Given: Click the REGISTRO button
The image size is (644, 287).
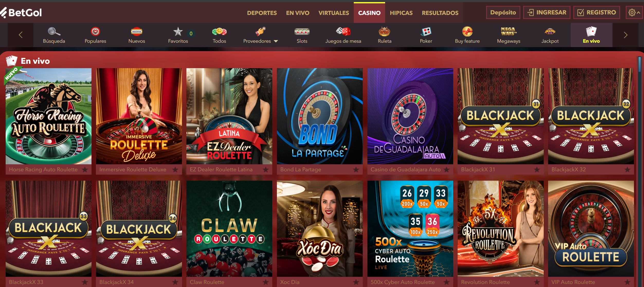Looking at the screenshot, I should pyautogui.click(x=596, y=12).
